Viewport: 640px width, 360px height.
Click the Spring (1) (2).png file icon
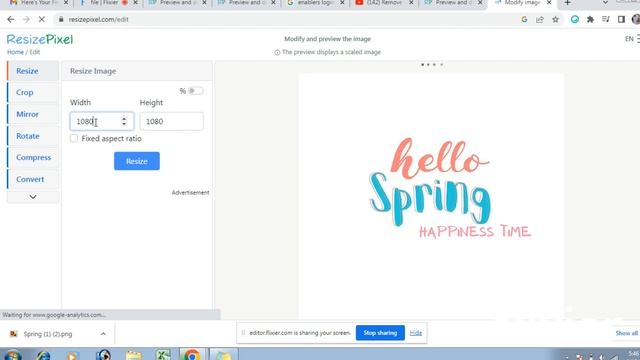pos(13,334)
